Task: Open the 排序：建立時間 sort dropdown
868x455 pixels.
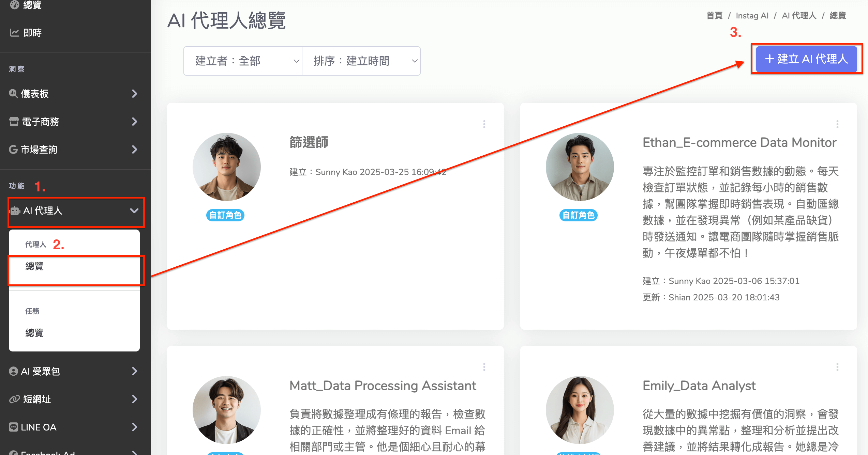Action: tap(361, 61)
